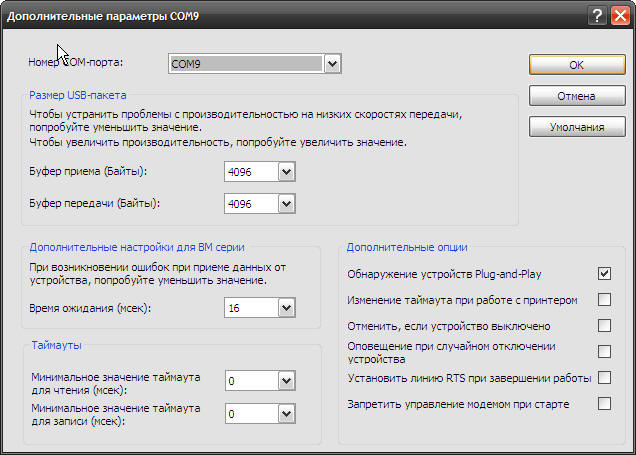Click the question mark help button
The image size is (636, 455).
coord(597,15)
